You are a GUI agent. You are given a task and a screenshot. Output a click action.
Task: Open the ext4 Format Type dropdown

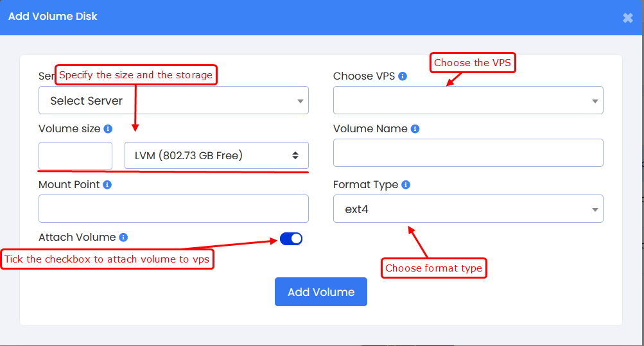tap(468, 209)
